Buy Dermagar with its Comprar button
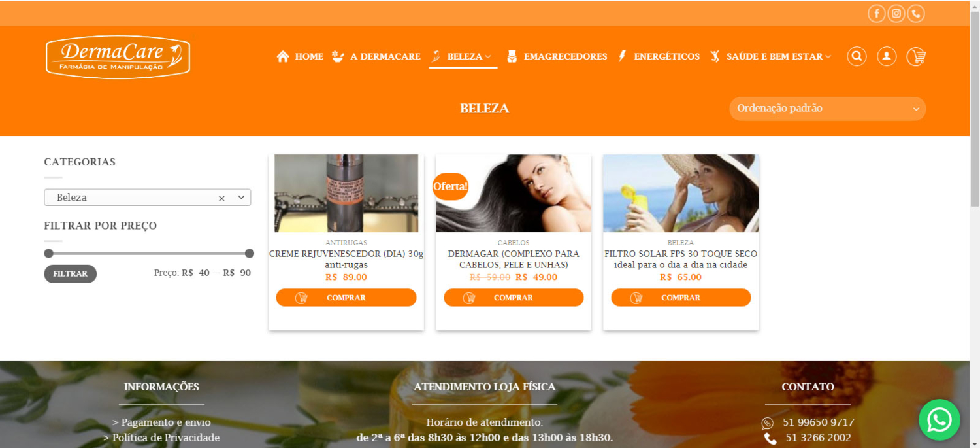The width and height of the screenshot is (980, 448). coord(514,298)
